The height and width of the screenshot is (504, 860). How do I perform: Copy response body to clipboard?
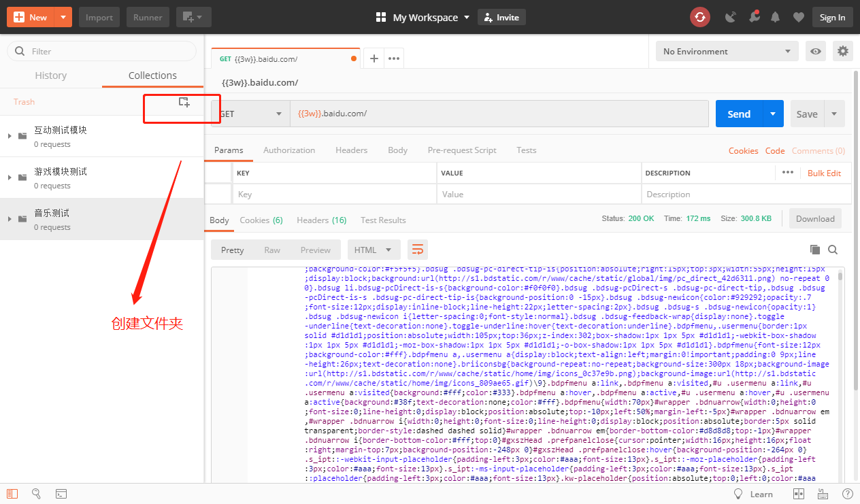815,250
